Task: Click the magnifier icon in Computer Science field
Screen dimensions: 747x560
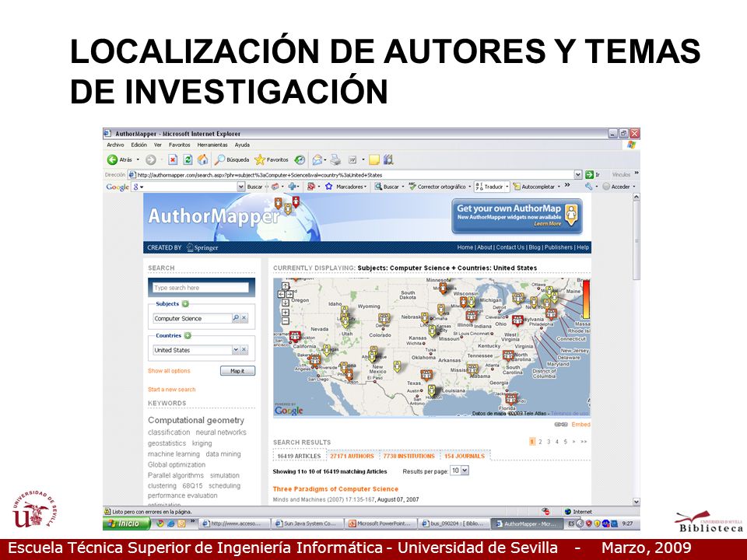Action: click(235, 318)
